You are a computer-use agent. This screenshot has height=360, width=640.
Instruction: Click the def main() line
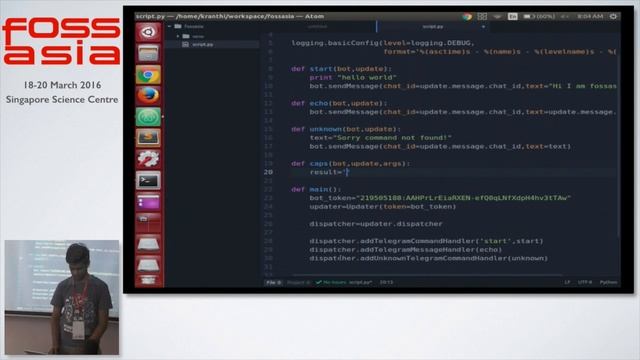[316, 190]
